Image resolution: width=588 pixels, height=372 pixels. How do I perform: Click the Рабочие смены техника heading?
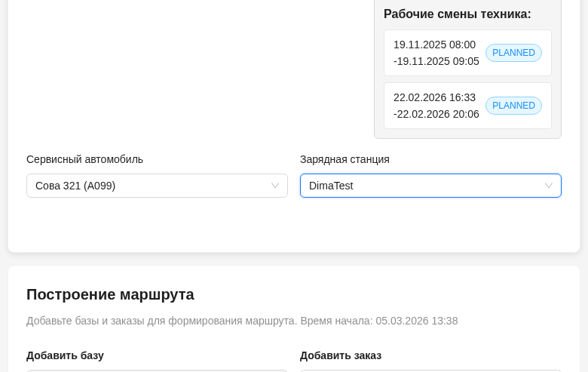(457, 14)
